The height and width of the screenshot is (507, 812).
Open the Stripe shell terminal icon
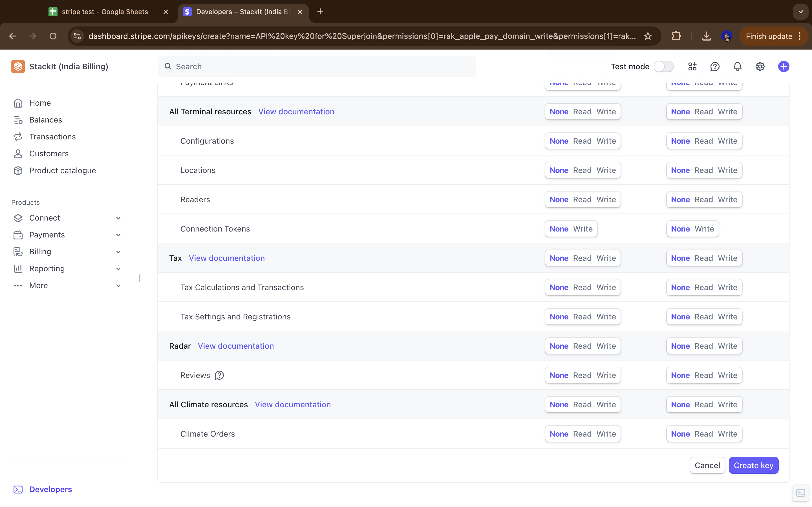(801, 493)
